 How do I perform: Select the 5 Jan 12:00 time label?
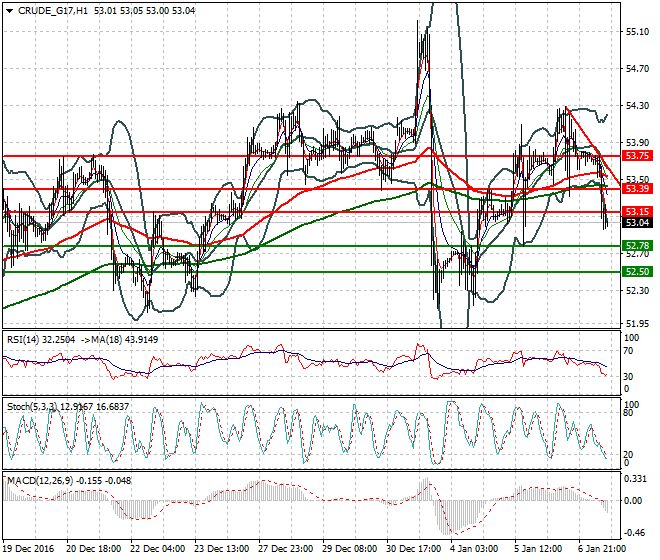click(x=538, y=549)
